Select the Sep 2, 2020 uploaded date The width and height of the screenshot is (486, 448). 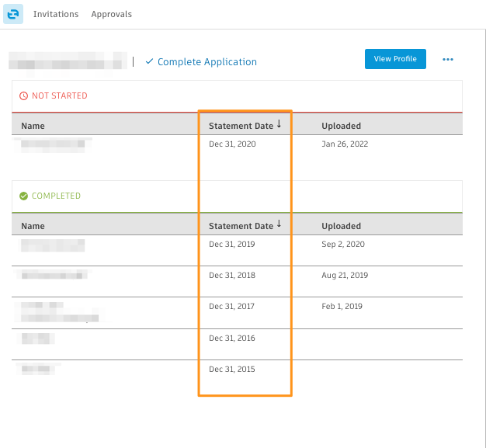coord(343,245)
